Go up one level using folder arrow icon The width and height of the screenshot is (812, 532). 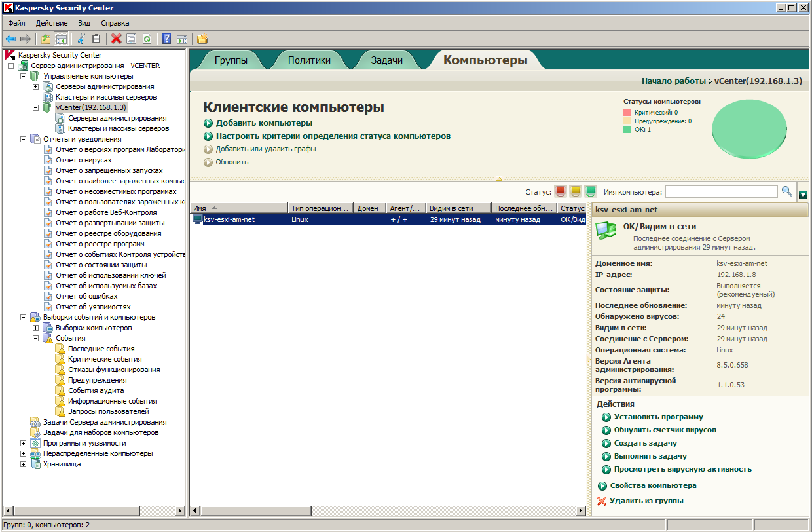(46, 39)
